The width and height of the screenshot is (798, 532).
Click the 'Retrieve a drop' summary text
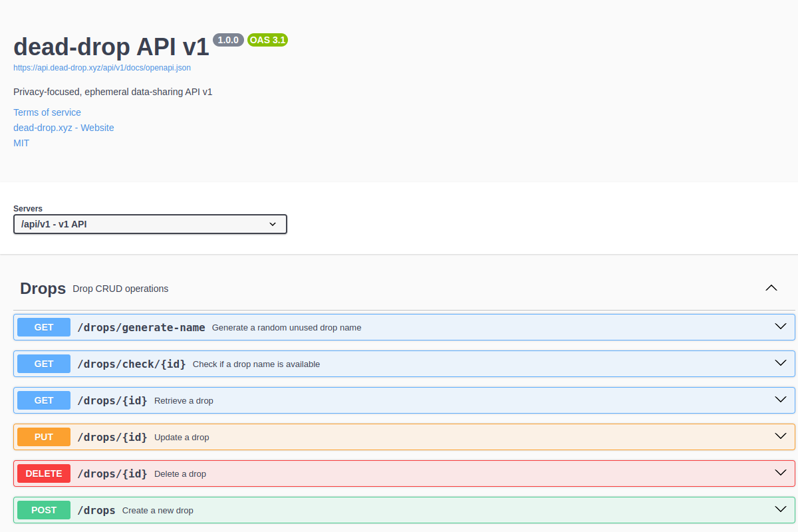(184, 401)
